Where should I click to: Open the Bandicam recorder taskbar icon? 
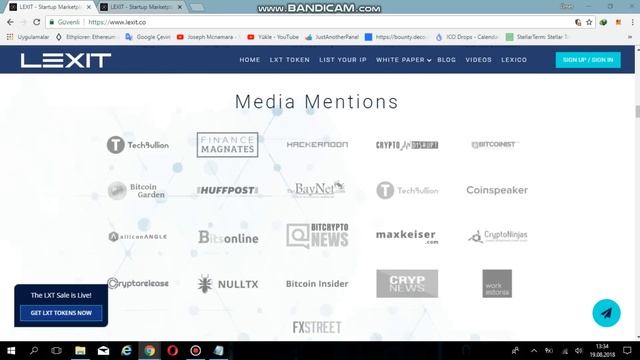(196, 351)
